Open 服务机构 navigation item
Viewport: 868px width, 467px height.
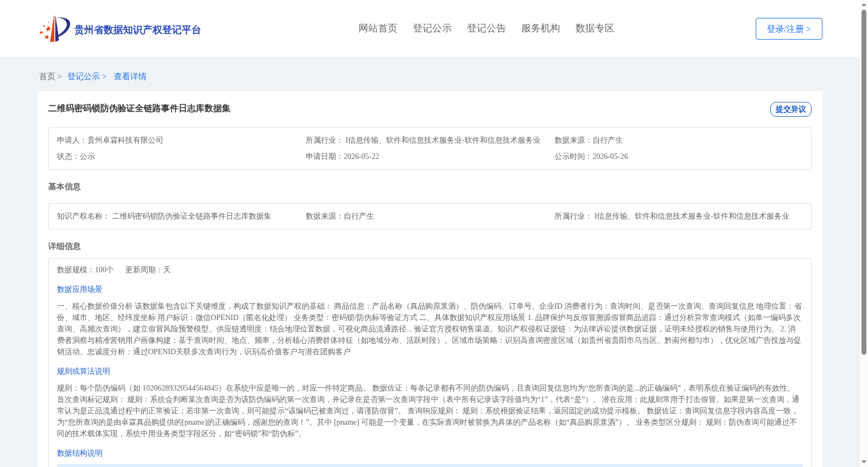tap(540, 28)
